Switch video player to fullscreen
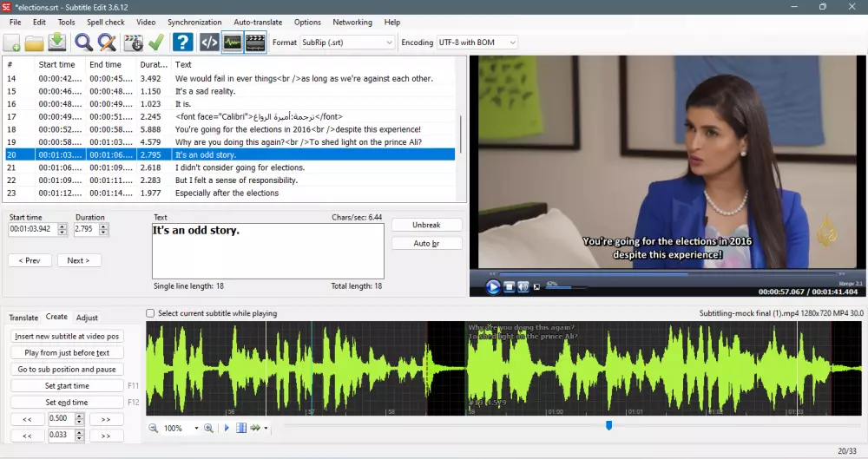 536,287
